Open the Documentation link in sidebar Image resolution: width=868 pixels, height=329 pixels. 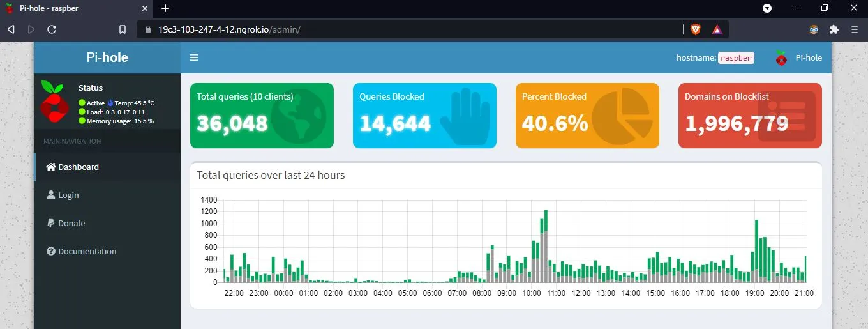click(87, 251)
